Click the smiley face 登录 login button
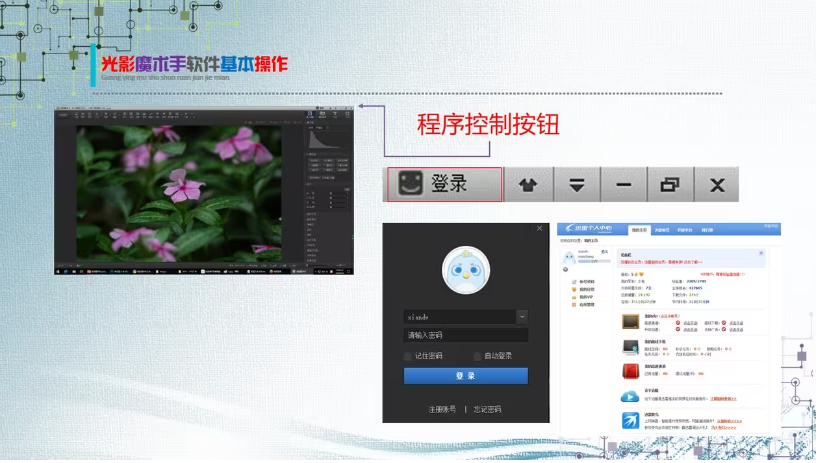This screenshot has width=819, height=463. [445, 185]
